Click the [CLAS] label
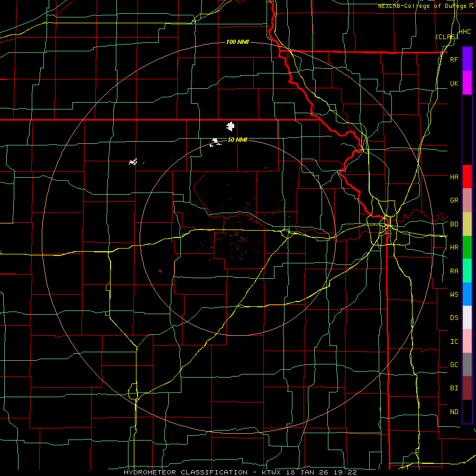The image size is (476, 476). [x=447, y=37]
